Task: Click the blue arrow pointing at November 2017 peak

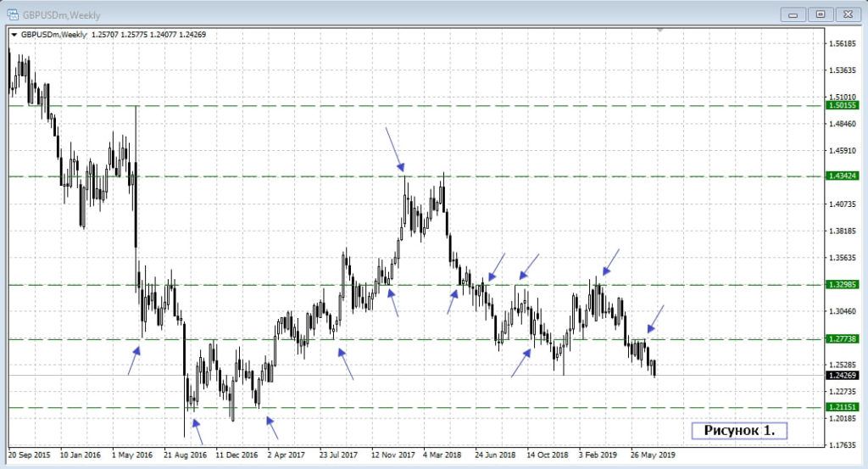Action: [395, 150]
